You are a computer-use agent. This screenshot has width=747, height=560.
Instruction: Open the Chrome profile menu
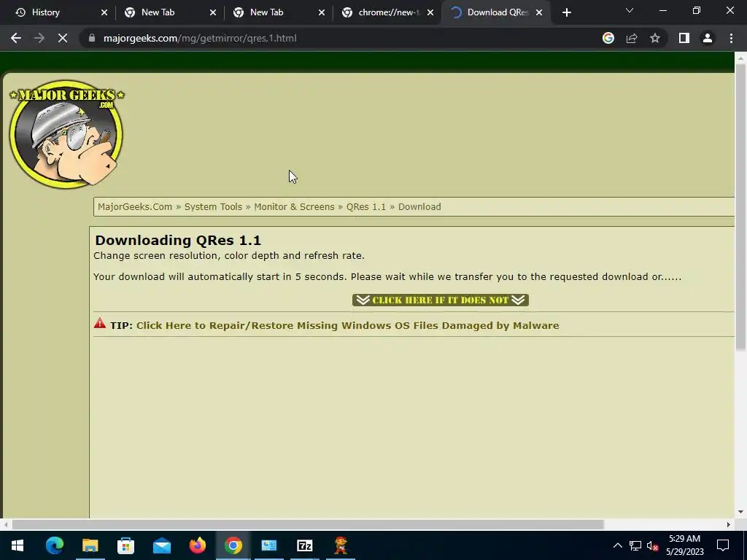pos(708,38)
